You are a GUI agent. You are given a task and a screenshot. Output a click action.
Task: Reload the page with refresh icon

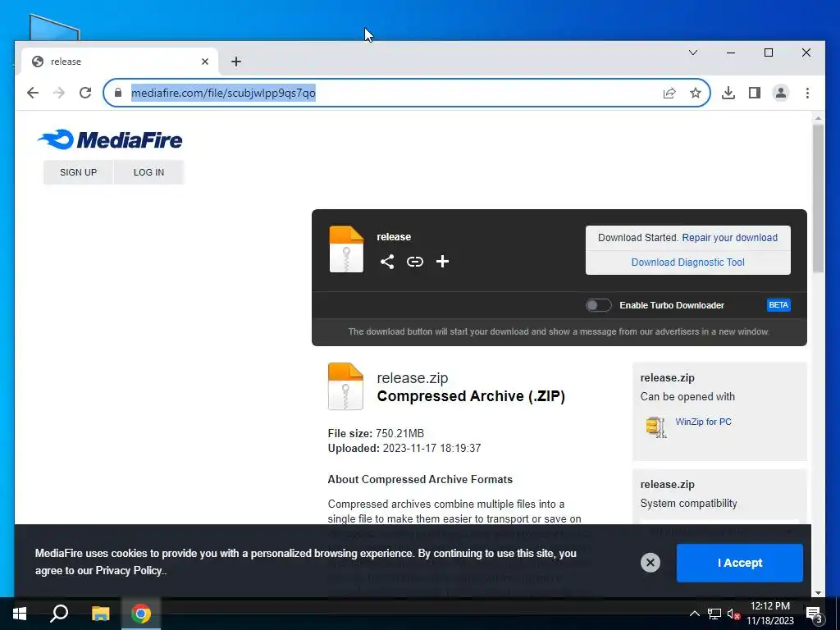[x=85, y=93]
